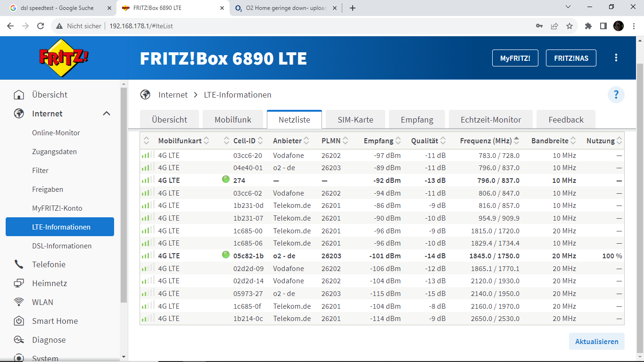Switch to the SIM-Karte tab

(x=355, y=120)
